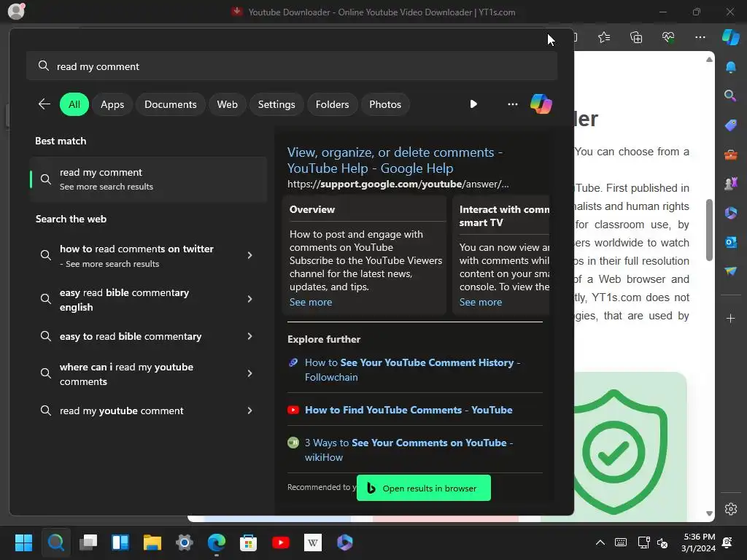This screenshot has height=560, width=747.
Task: Open the Edge profile avatar
Action: click(16, 11)
